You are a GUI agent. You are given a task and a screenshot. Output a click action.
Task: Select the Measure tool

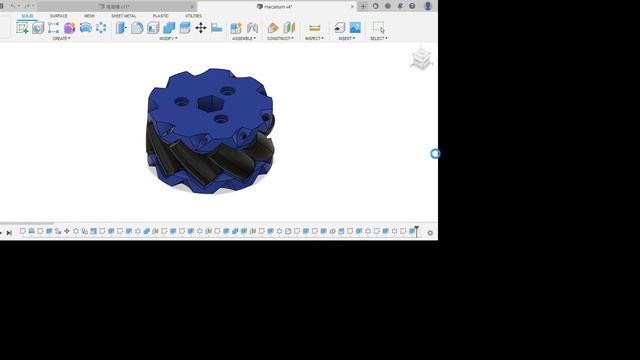click(x=314, y=28)
